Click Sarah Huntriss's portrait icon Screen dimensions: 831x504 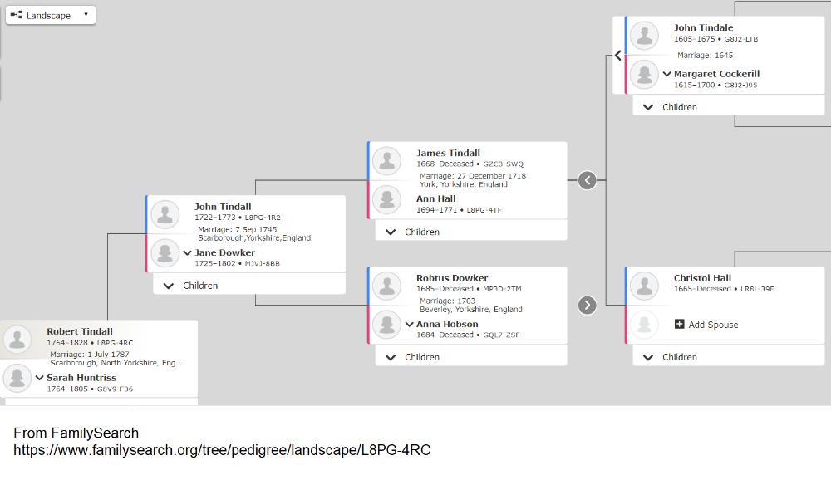coord(17,379)
